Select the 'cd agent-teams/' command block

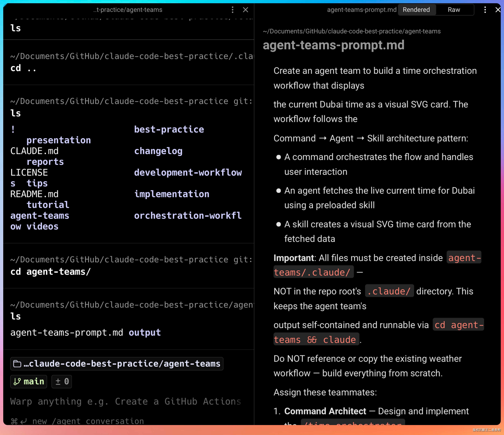tap(51, 272)
